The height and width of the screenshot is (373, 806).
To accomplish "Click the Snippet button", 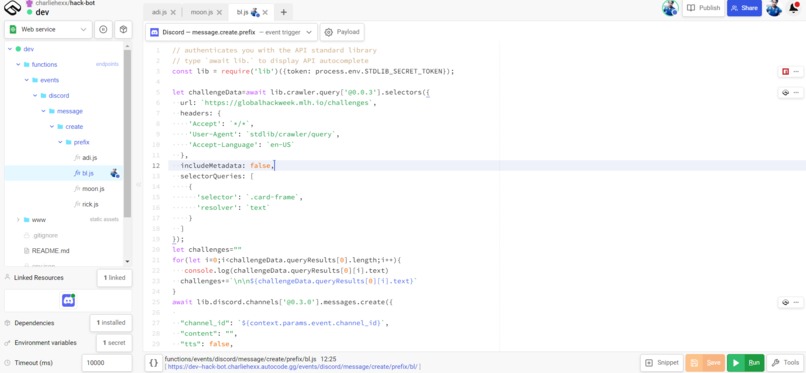I will pyautogui.click(x=662, y=363).
